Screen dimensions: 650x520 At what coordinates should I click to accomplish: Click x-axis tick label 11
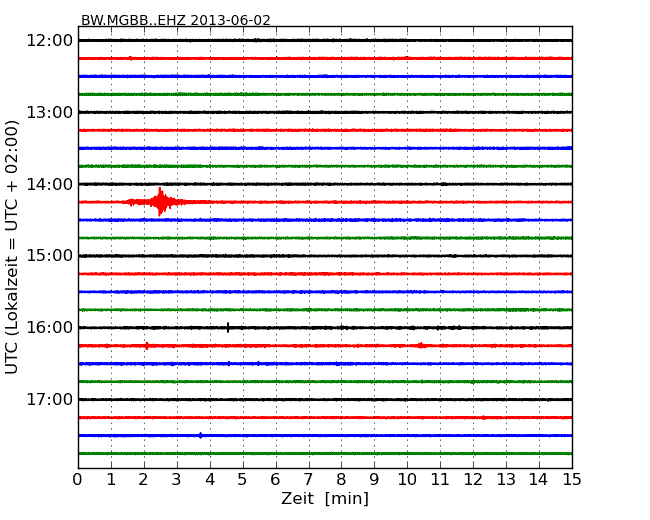coord(440,479)
